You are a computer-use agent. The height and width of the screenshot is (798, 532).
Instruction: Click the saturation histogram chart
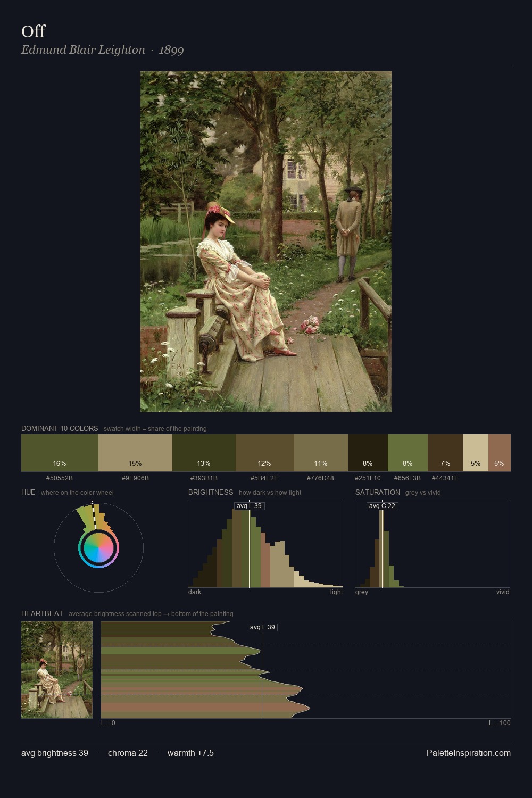tap(433, 544)
